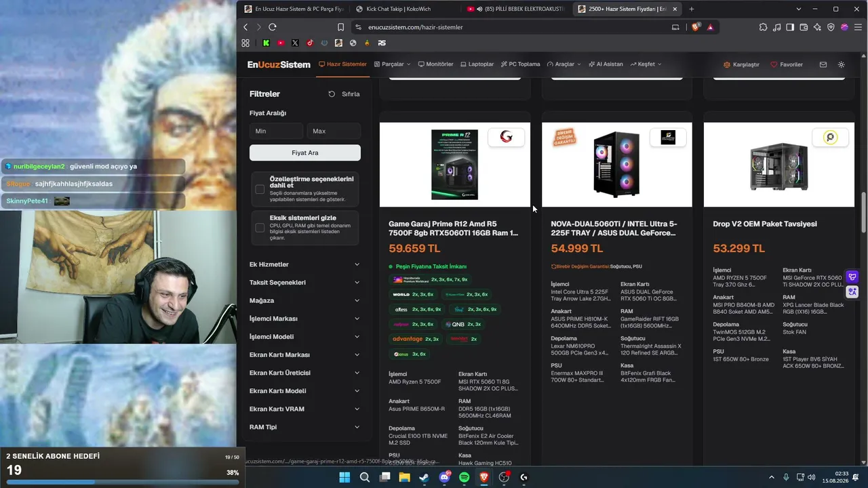Expand the RAM Tipi filter
The height and width of the screenshot is (488, 868).
(304, 427)
